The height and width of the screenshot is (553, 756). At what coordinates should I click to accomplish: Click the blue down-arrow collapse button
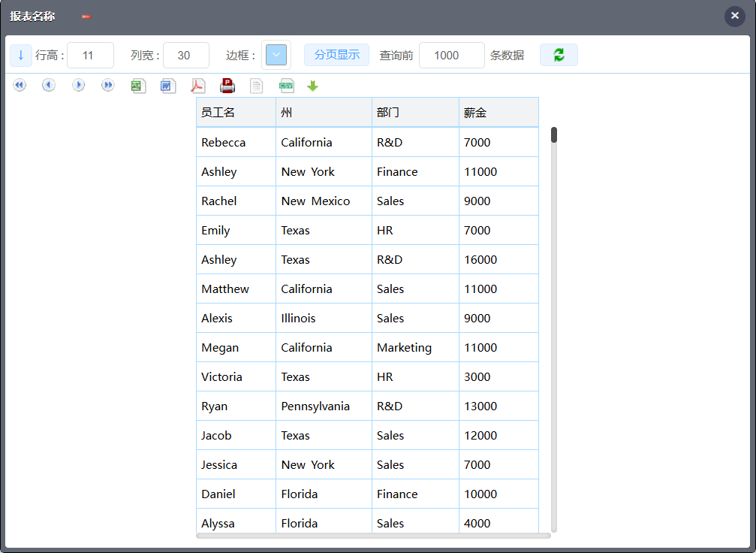point(20,55)
